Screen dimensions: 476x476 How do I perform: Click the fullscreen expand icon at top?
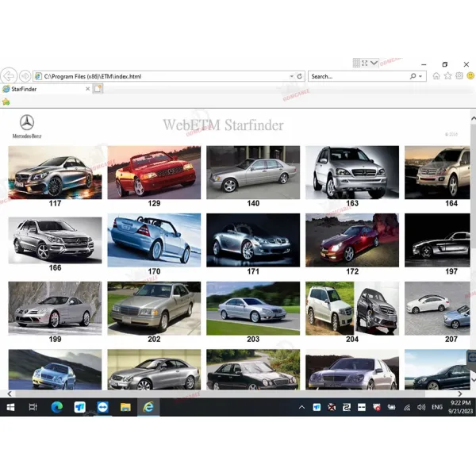365,63
